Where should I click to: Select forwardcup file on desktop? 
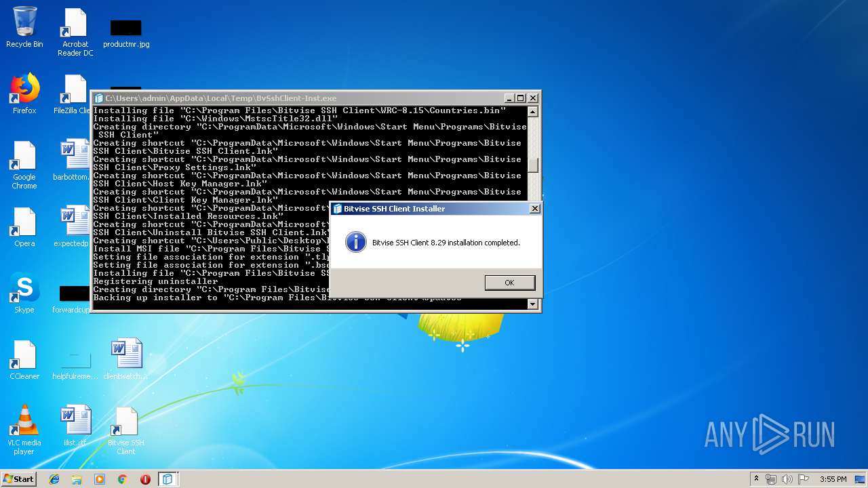click(x=72, y=298)
